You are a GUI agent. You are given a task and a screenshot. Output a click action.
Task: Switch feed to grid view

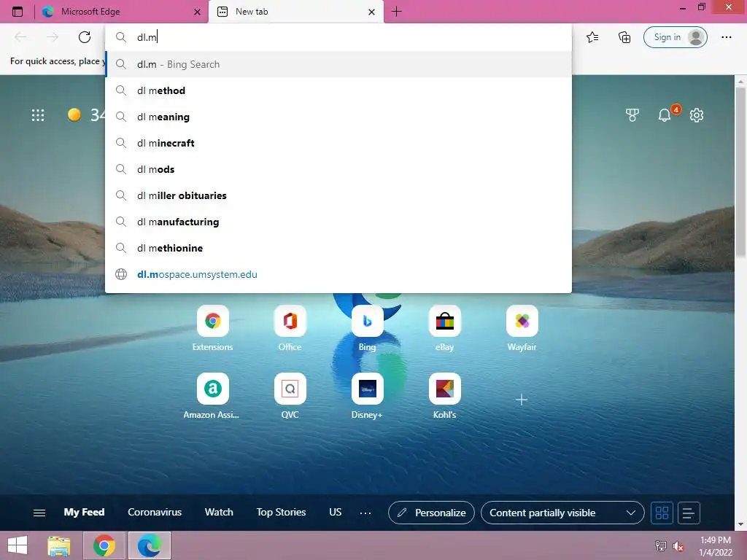pos(662,513)
